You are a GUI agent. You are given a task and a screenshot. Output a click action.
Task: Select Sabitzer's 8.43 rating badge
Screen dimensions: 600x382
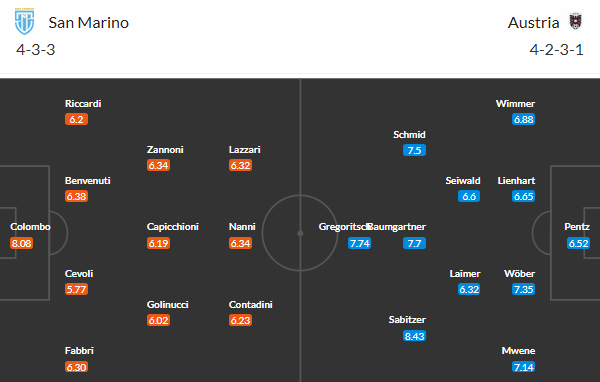pos(414,336)
